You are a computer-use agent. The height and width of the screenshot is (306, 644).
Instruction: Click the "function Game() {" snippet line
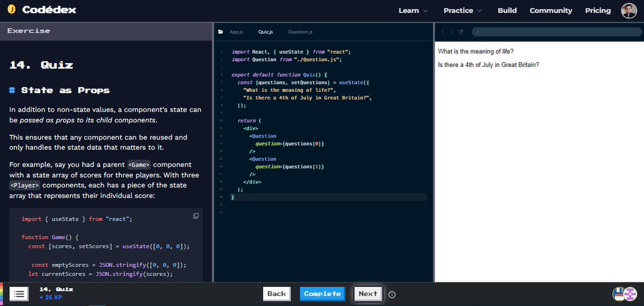50,237
